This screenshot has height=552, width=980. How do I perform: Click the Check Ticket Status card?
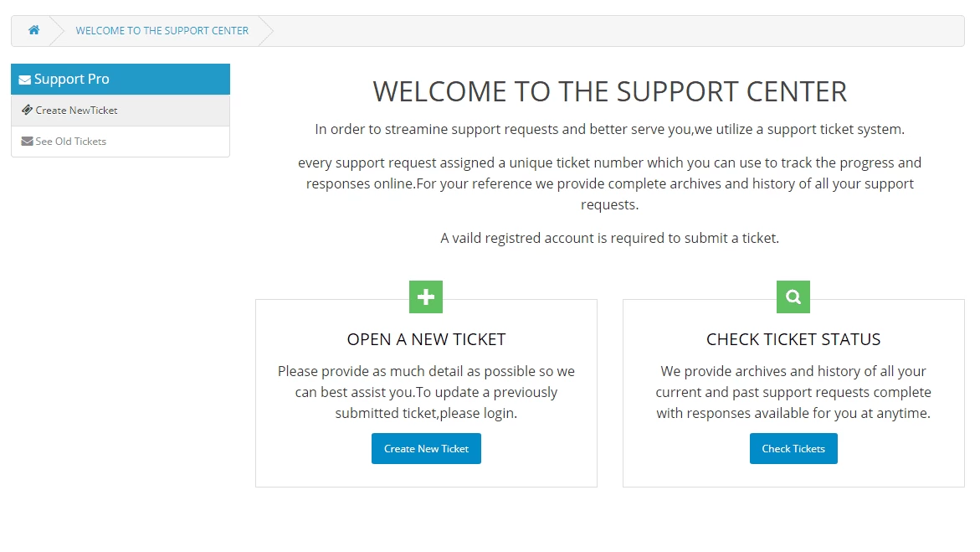(x=793, y=392)
